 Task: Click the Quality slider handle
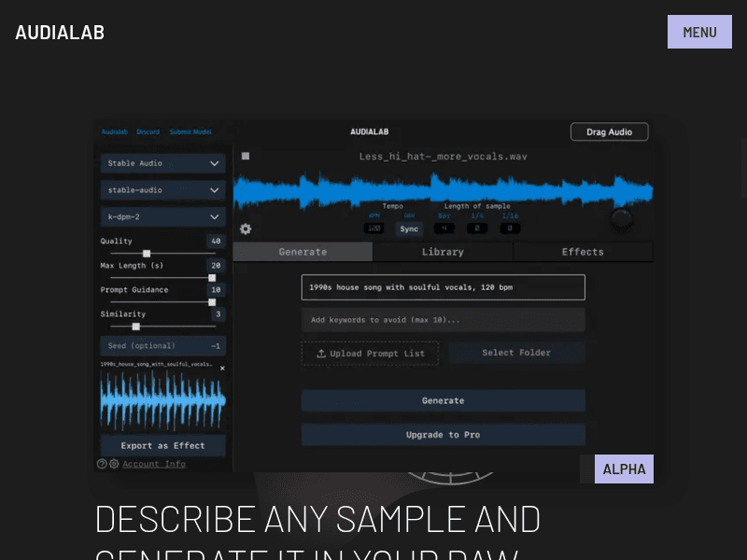click(147, 253)
